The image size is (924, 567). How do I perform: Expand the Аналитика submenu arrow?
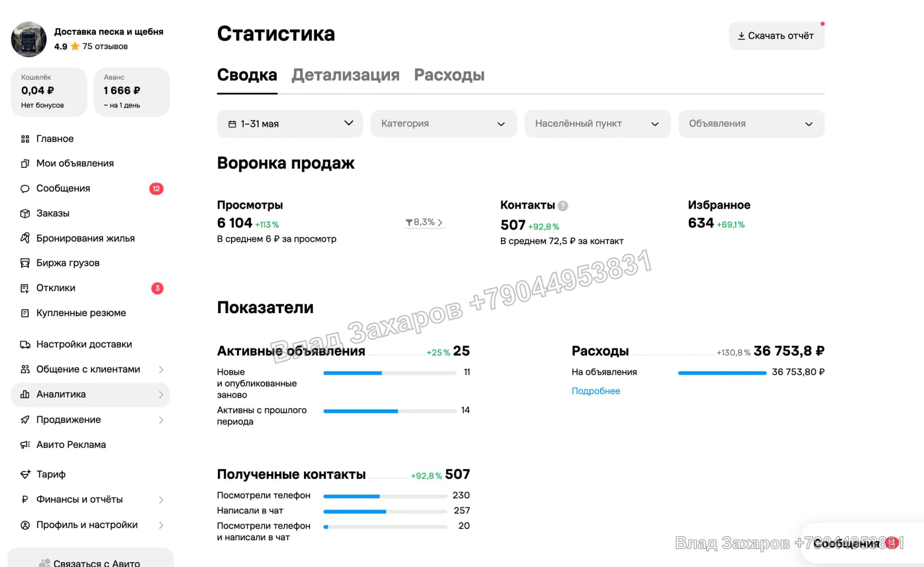(x=161, y=395)
